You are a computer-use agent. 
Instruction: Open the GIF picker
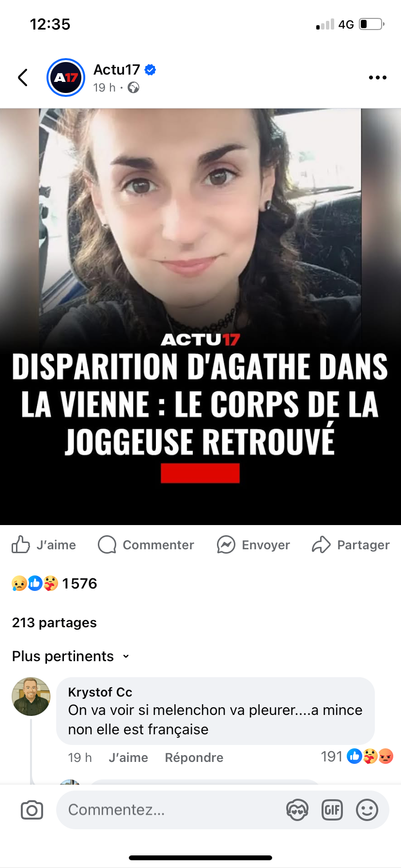pyautogui.click(x=332, y=810)
